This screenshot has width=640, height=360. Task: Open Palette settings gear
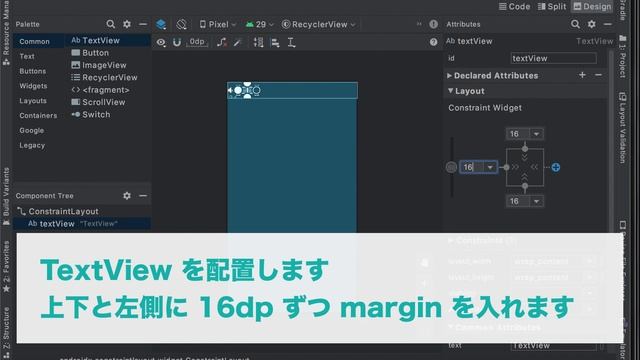(x=127, y=24)
